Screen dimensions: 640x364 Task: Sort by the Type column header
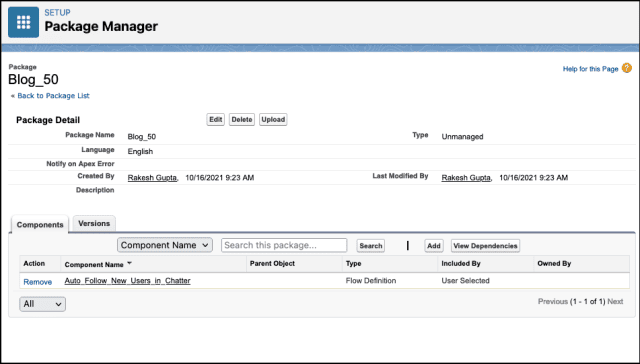(353, 264)
